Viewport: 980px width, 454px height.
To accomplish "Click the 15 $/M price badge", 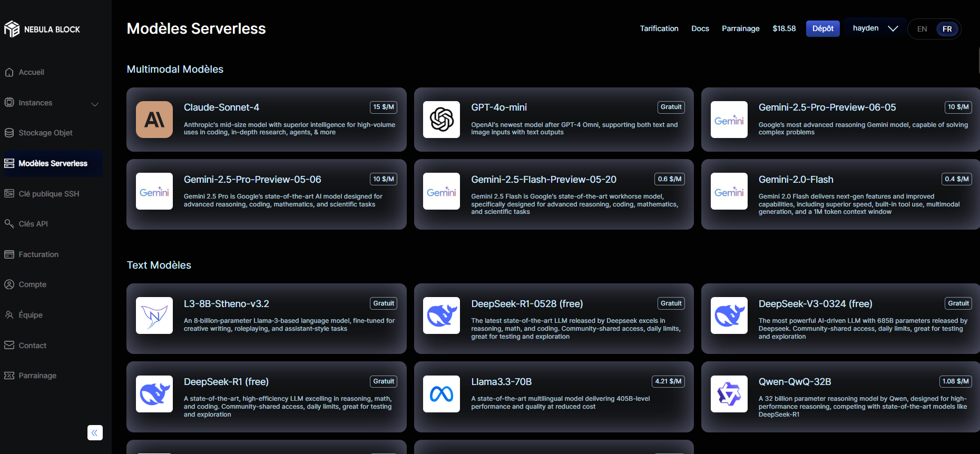I will pos(384,107).
